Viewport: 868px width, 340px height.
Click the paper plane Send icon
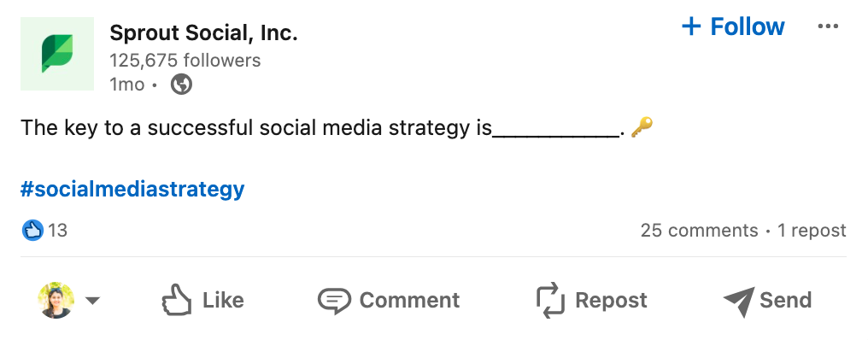coord(739,302)
